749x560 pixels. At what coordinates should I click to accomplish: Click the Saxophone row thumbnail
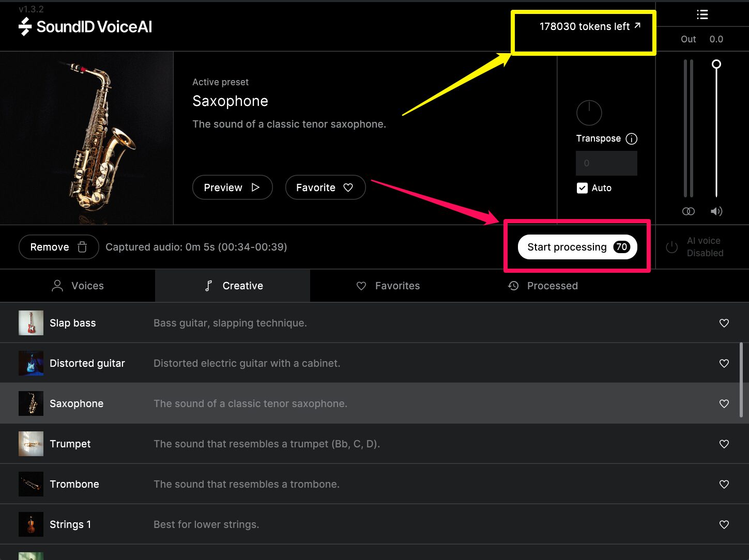(x=31, y=403)
